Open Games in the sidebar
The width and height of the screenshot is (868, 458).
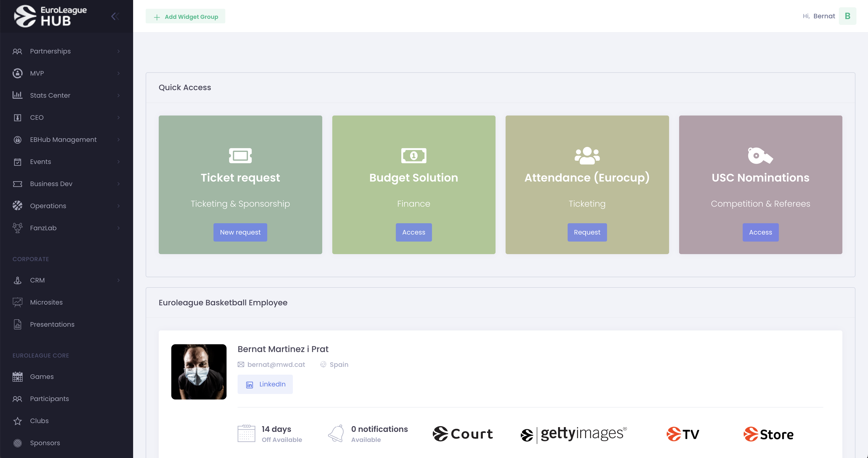tap(42, 376)
